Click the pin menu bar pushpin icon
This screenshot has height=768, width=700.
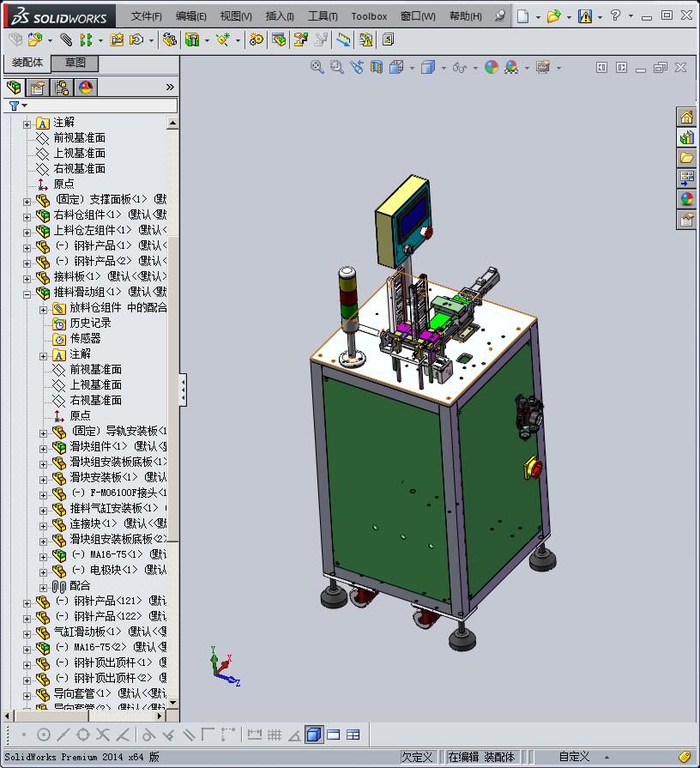coord(499,16)
